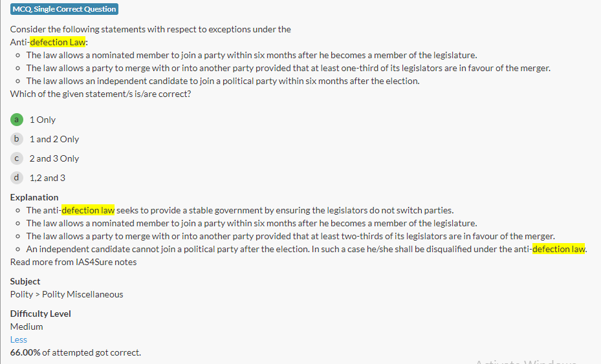The height and width of the screenshot is (364, 601).
Task: Click highlighted "defection Law" in the question
Action: pos(58,42)
